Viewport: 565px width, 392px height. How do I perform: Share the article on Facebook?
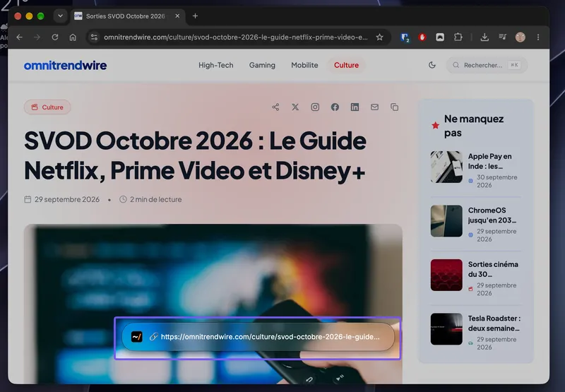point(335,107)
